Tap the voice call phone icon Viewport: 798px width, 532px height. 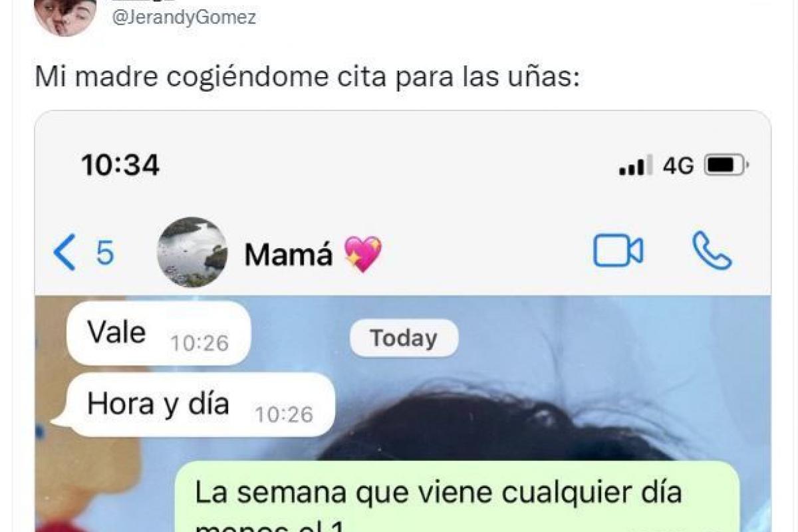[712, 250]
